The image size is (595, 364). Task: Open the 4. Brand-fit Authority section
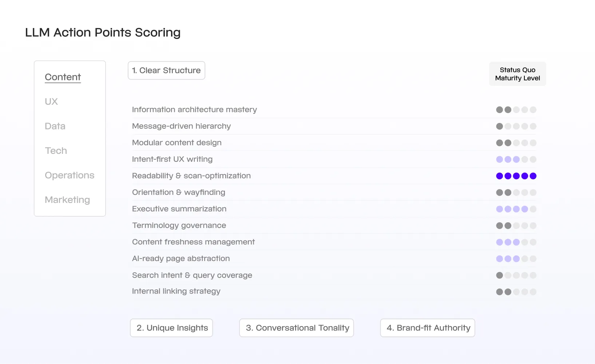[x=428, y=328]
